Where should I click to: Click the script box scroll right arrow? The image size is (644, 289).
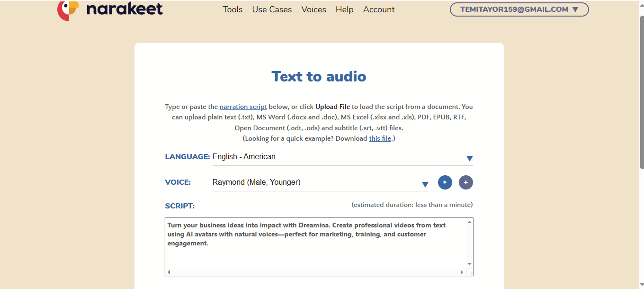pyautogui.click(x=462, y=272)
